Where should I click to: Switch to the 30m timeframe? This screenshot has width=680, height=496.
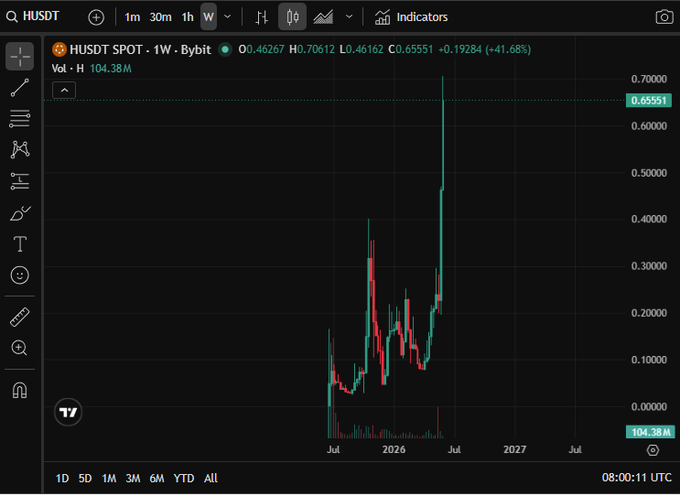coord(160,17)
